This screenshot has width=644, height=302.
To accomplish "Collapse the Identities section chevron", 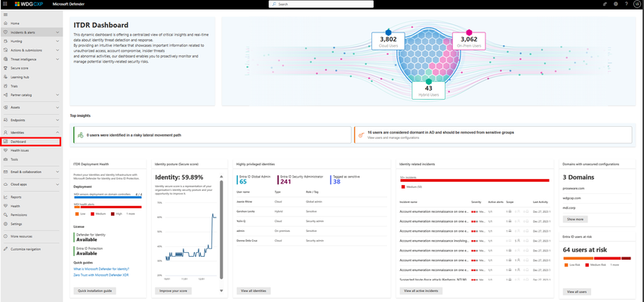I will click(57, 132).
